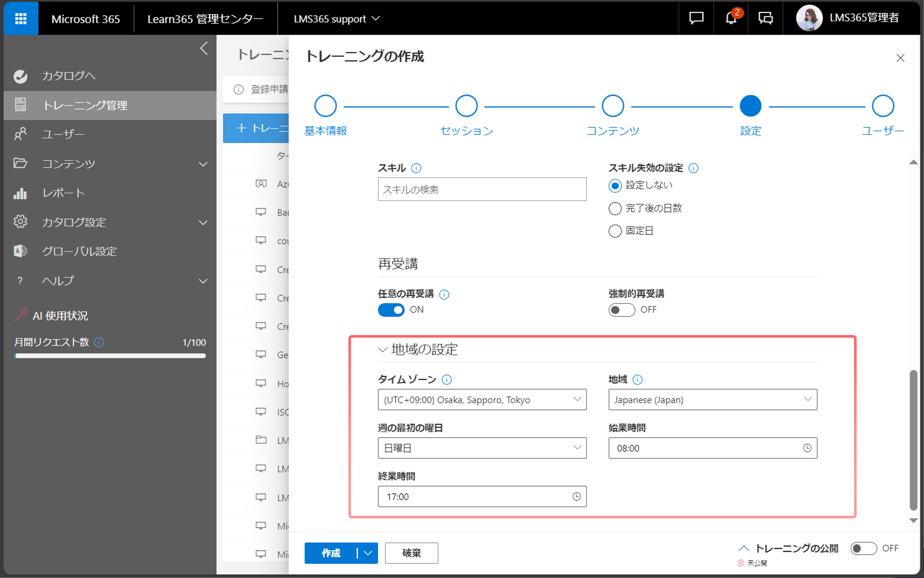Image resolution: width=924 pixels, height=578 pixels.
Task: Click Microsoft 365 header link
Action: click(x=86, y=19)
